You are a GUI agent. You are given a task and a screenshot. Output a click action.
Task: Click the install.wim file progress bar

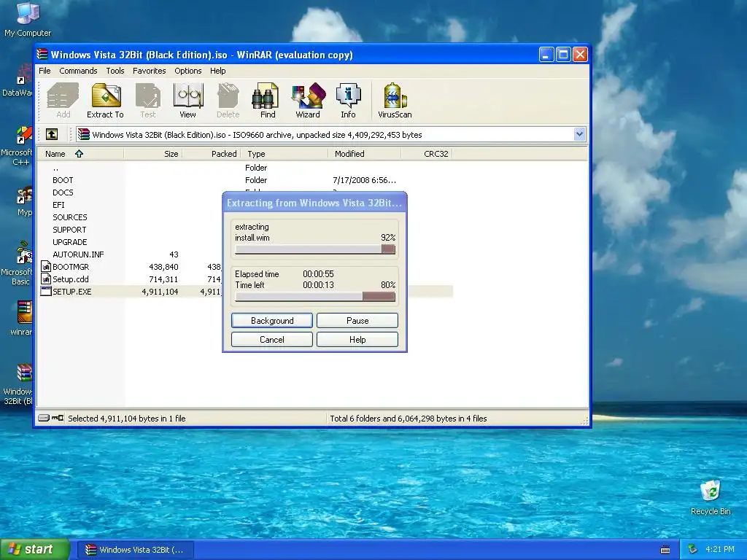(x=315, y=249)
